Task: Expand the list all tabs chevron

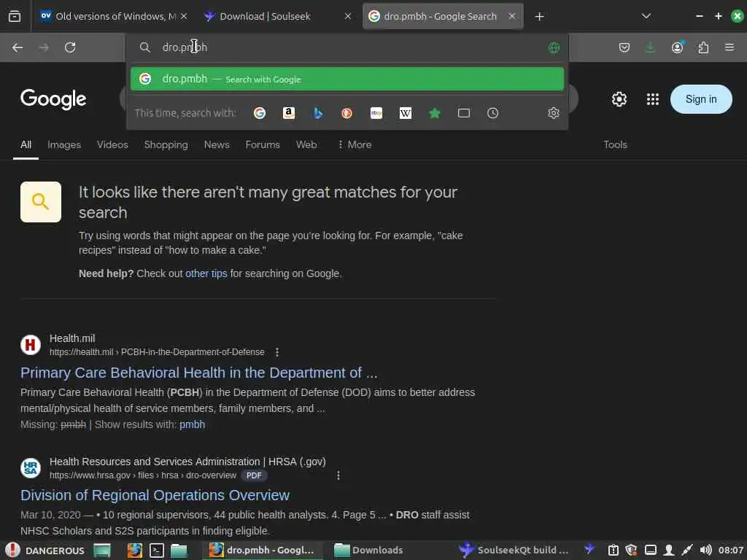Action: 646,17
